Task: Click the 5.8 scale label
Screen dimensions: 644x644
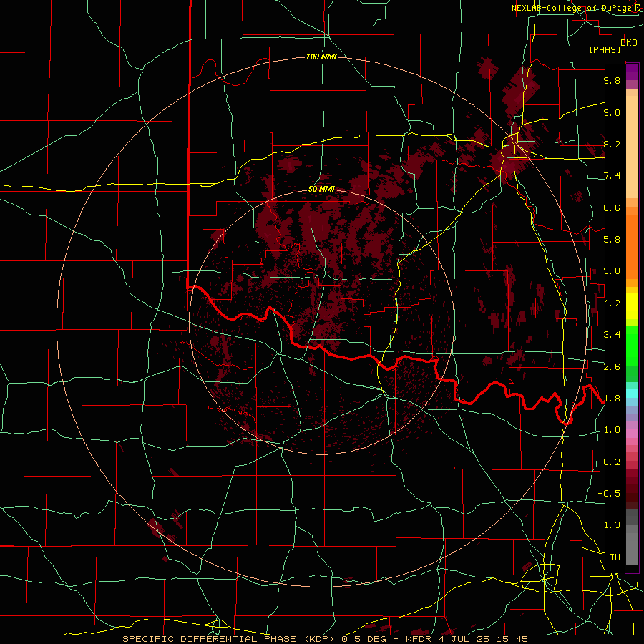Action: coord(612,240)
